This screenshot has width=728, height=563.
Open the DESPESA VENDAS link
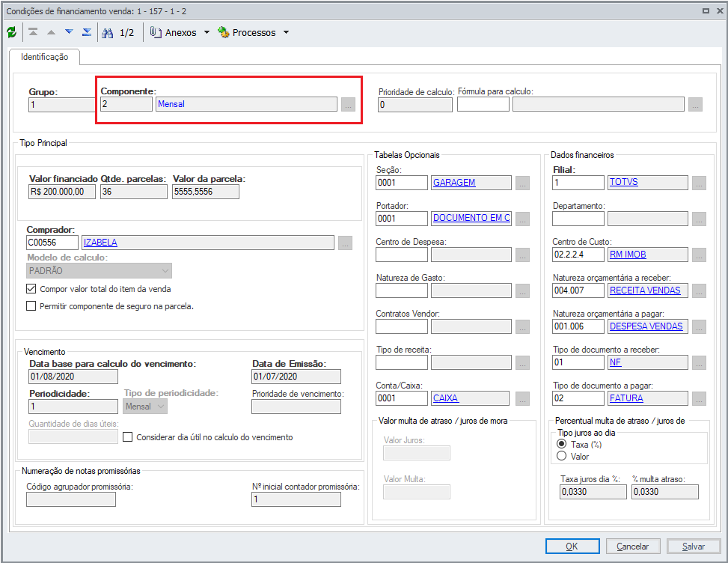[x=646, y=326]
